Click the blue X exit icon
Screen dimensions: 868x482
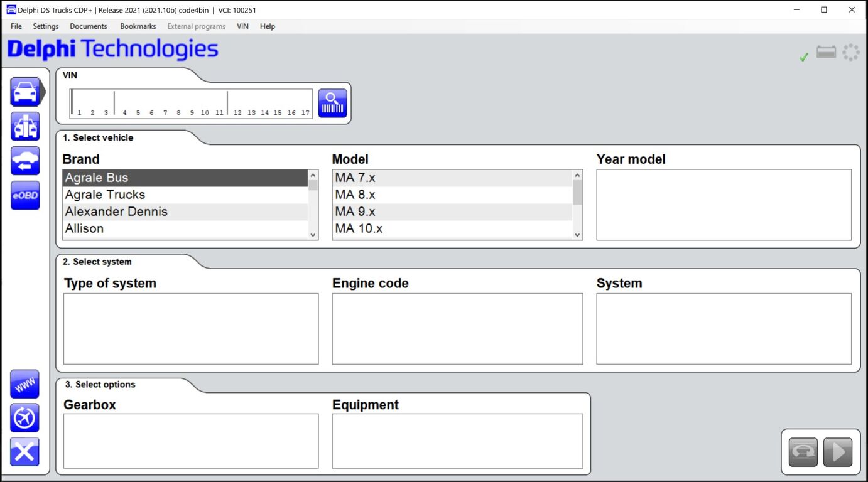point(24,452)
